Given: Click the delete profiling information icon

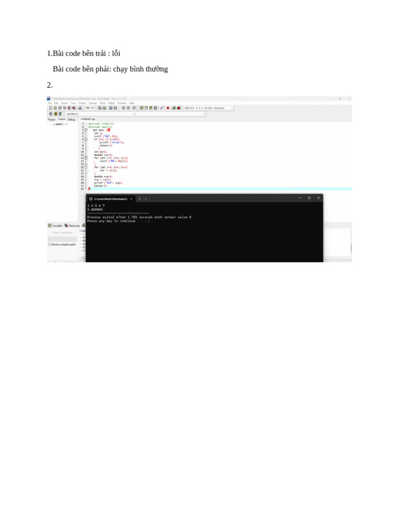Looking at the screenshot, I should click(x=179, y=108).
